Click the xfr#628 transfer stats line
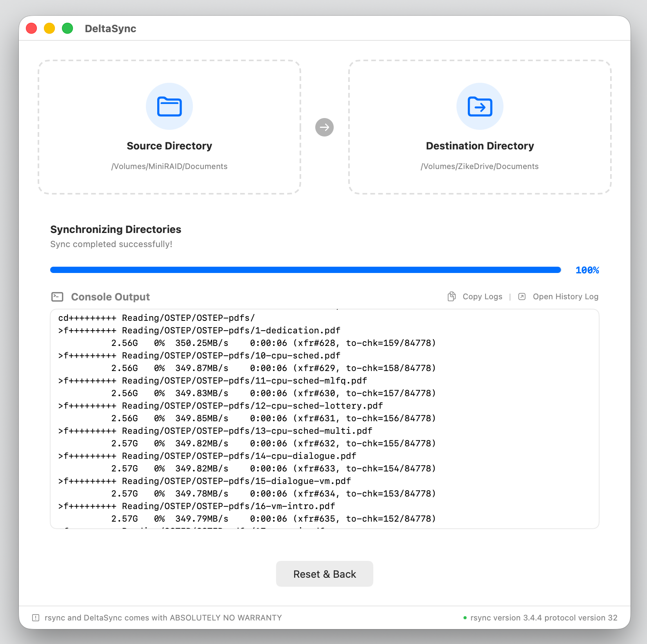 (274, 343)
